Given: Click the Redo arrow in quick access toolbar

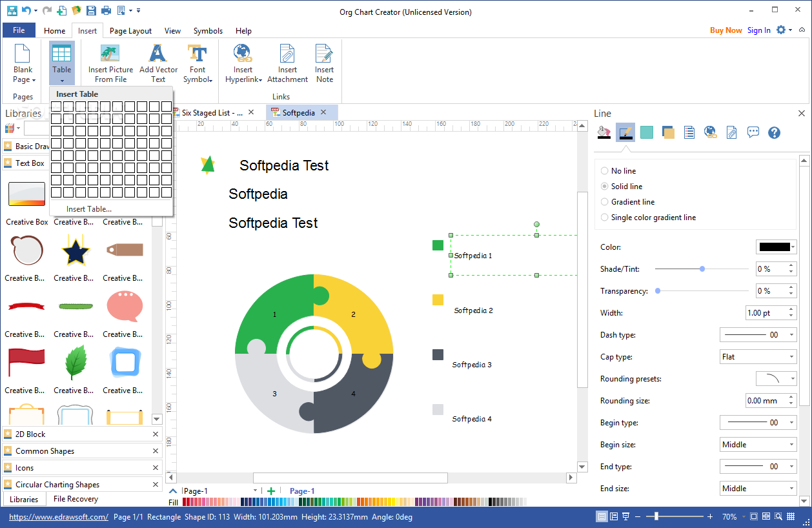Looking at the screenshot, I should point(47,10).
